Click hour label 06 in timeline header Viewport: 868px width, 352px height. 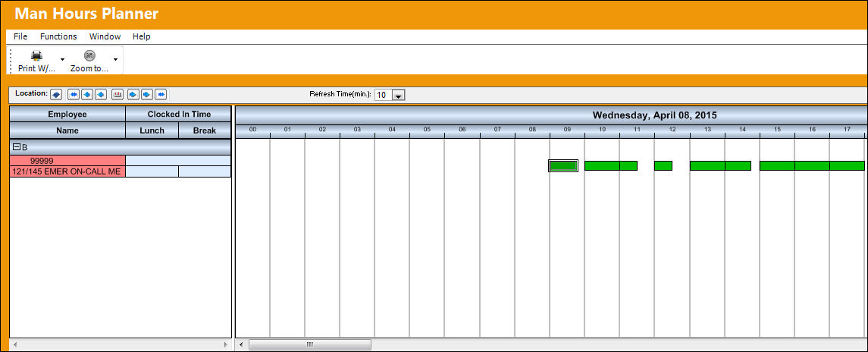click(462, 130)
